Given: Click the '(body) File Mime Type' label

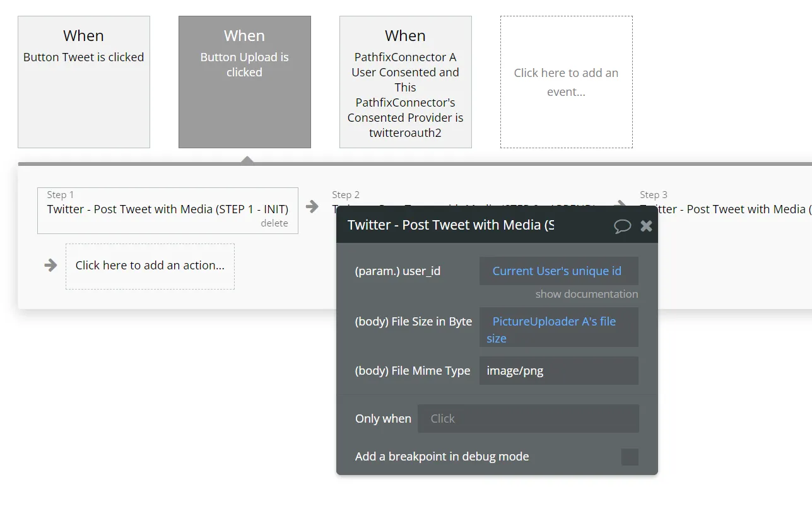Looking at the screenshot, I should tap(413, 371).
